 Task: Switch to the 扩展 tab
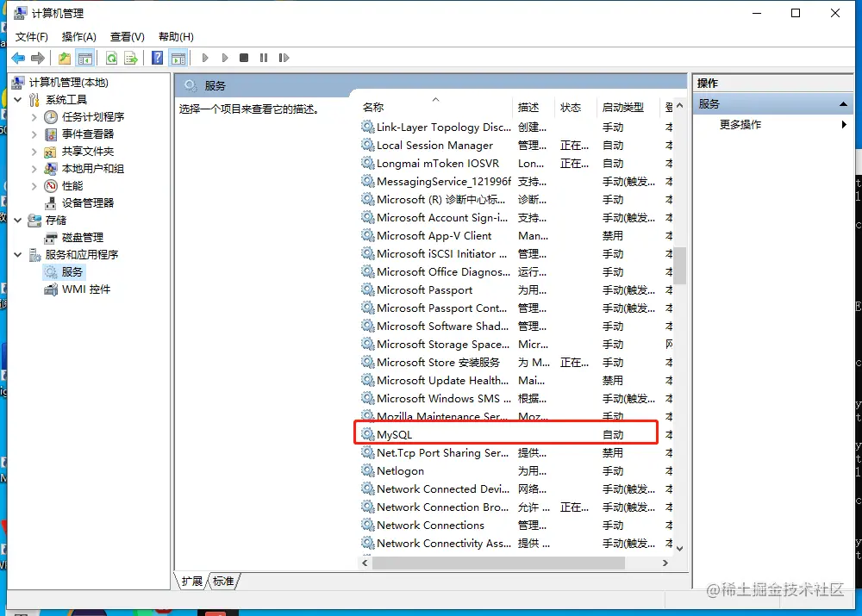pyautogui.click(x=192, y=581)
